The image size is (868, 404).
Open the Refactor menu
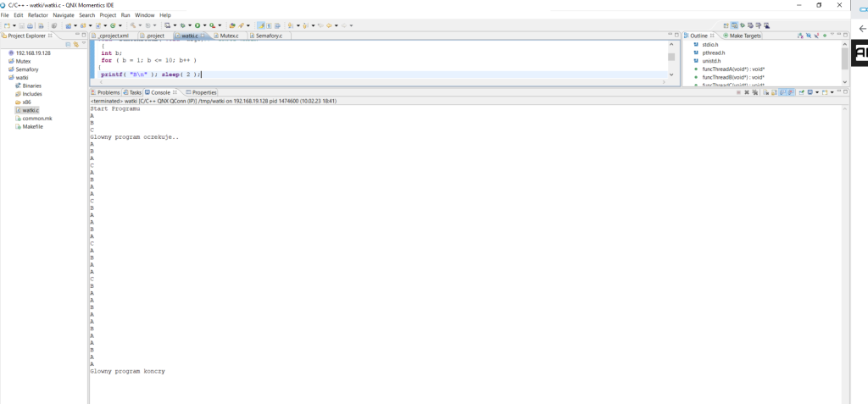pos(37,15)
